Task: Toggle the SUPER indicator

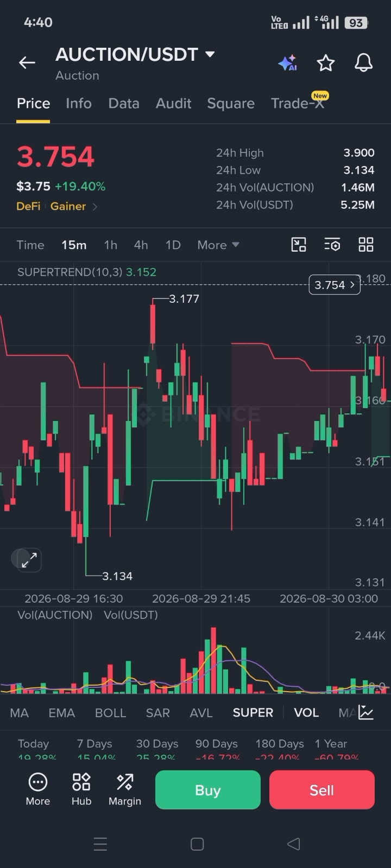Action: 253,712
